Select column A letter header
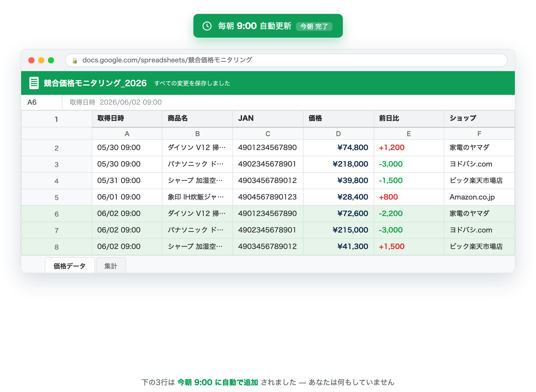Image resolution: width=536 pixels, height=392 pixels. 127,134
